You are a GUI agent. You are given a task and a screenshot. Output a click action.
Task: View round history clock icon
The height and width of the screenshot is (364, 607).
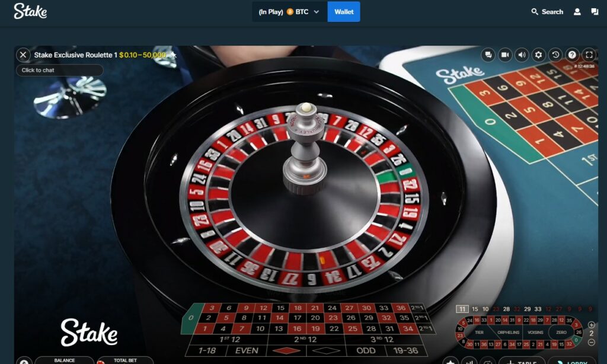tap(555, 55)
